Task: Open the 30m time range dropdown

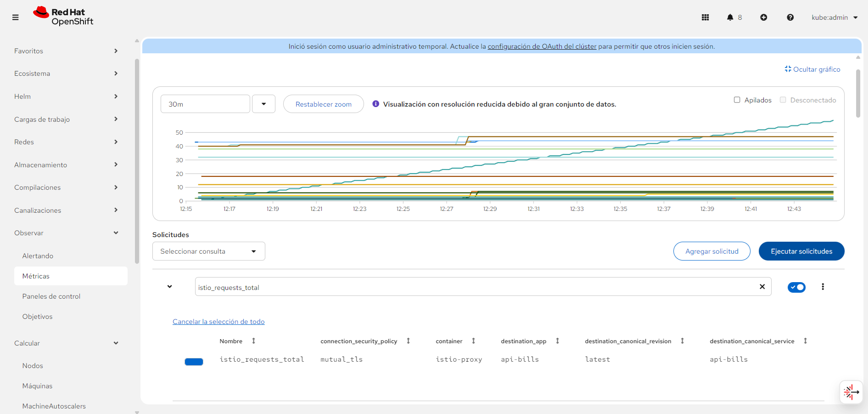Action: coord(263,104)
